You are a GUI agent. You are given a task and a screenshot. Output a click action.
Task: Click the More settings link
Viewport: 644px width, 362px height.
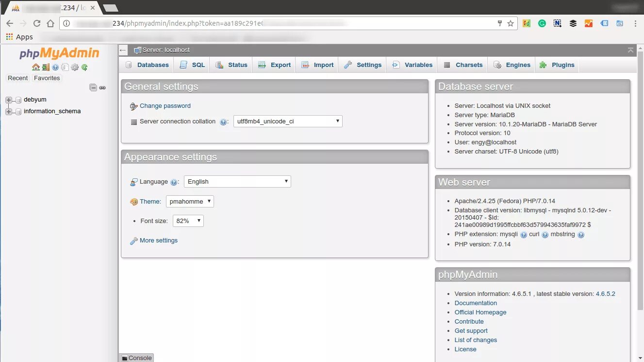159,241
